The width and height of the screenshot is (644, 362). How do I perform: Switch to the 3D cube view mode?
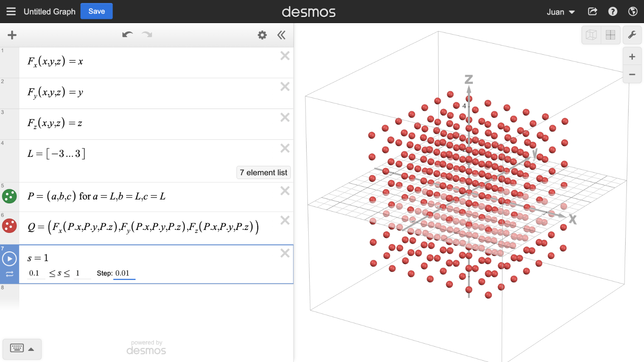591,35
